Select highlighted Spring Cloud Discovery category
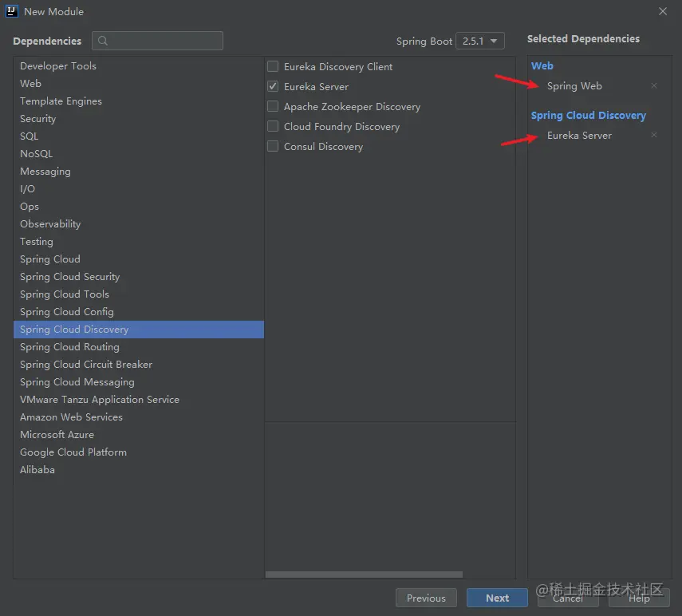Screen dimensions: 682x616 (x=139, y=330)
